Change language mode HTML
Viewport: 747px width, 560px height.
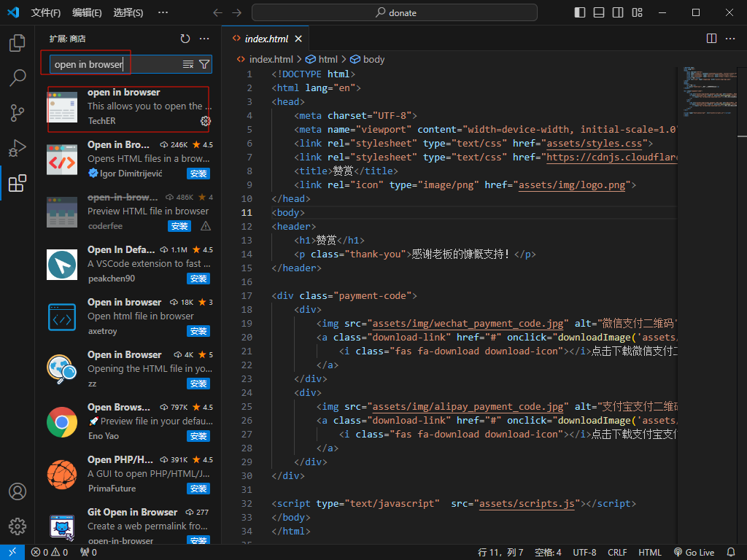(650, 553)
